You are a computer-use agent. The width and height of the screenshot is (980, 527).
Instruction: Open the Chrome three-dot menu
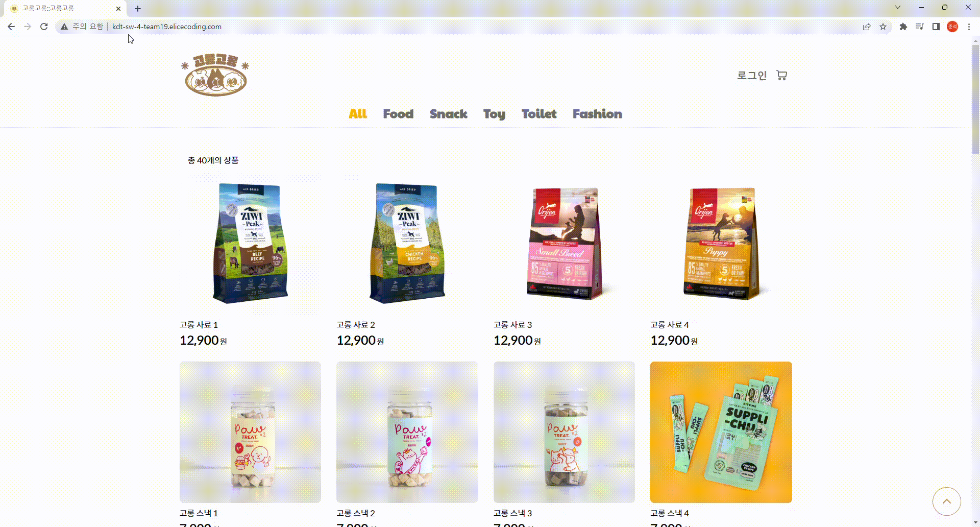[x=969, y=27]
